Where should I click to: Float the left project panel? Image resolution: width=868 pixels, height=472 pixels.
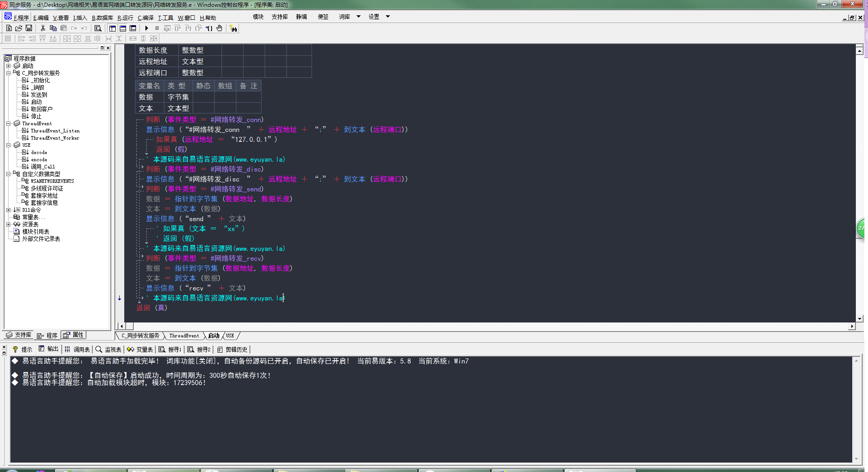(x=102, y=48)
